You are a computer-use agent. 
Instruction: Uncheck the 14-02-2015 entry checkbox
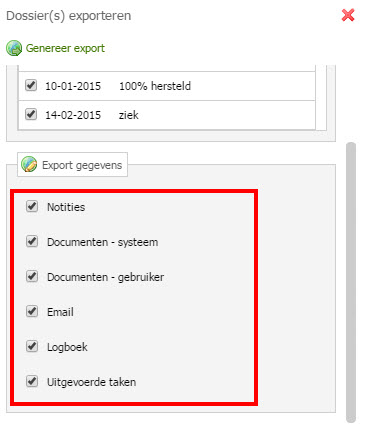pyautogui.click(x=31, y=114)
